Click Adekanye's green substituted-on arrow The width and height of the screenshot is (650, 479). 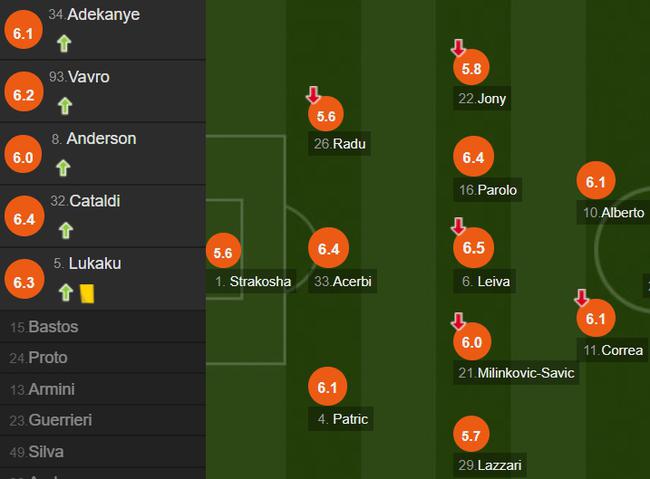64,43
